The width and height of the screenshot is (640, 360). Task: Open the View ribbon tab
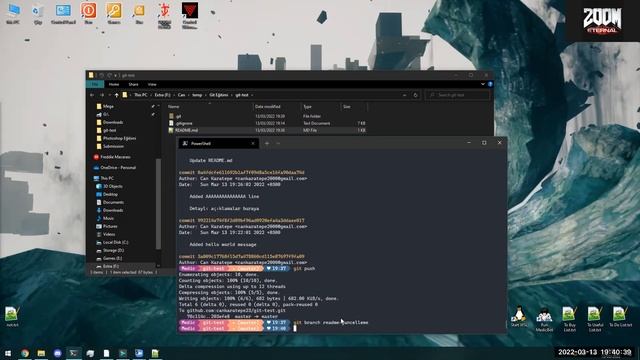[x=152, y=84]
